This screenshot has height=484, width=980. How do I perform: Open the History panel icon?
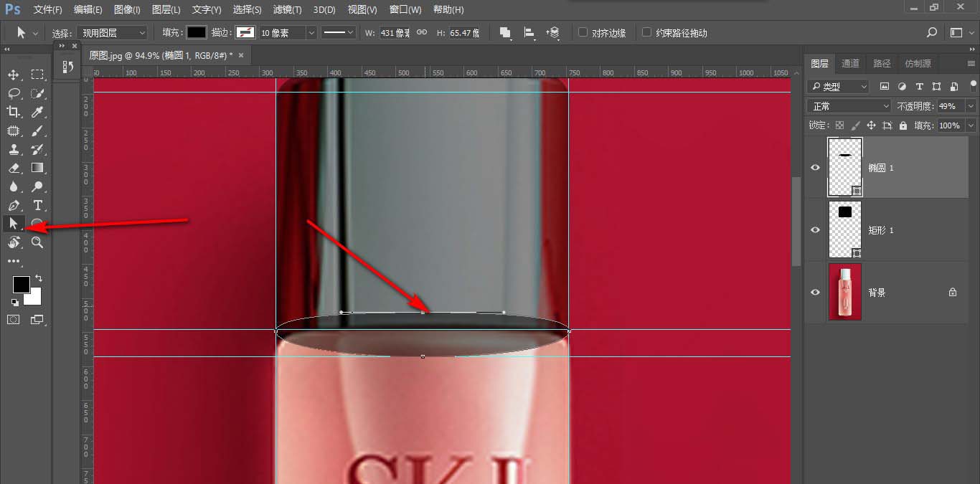pos(67,67)
